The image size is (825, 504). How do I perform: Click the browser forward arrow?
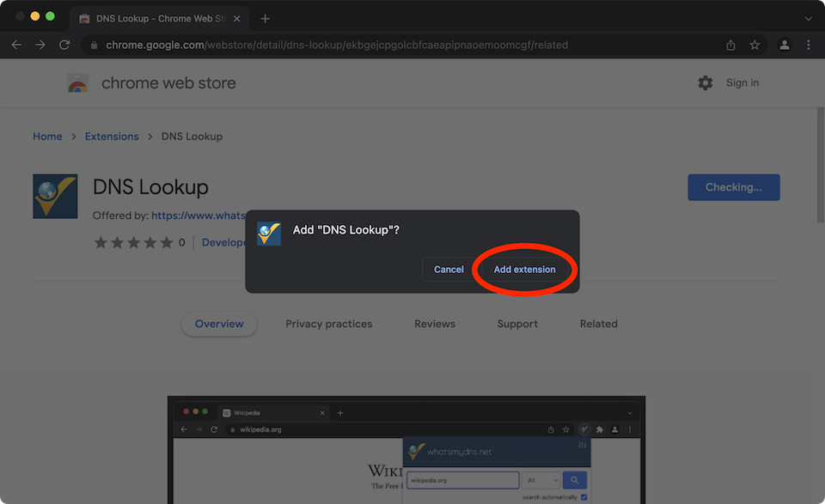point(40,45)
